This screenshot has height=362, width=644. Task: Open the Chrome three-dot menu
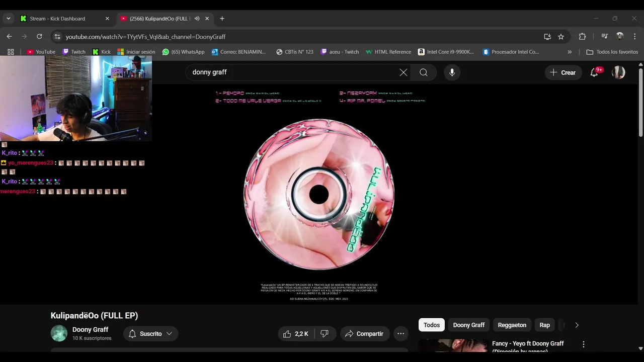tap(635, 37)
